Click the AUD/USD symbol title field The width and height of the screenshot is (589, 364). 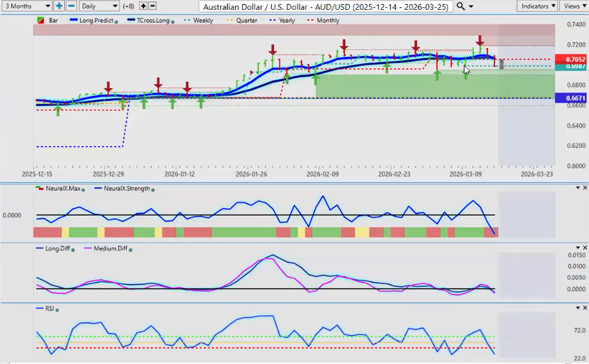[x=326, y=6]
